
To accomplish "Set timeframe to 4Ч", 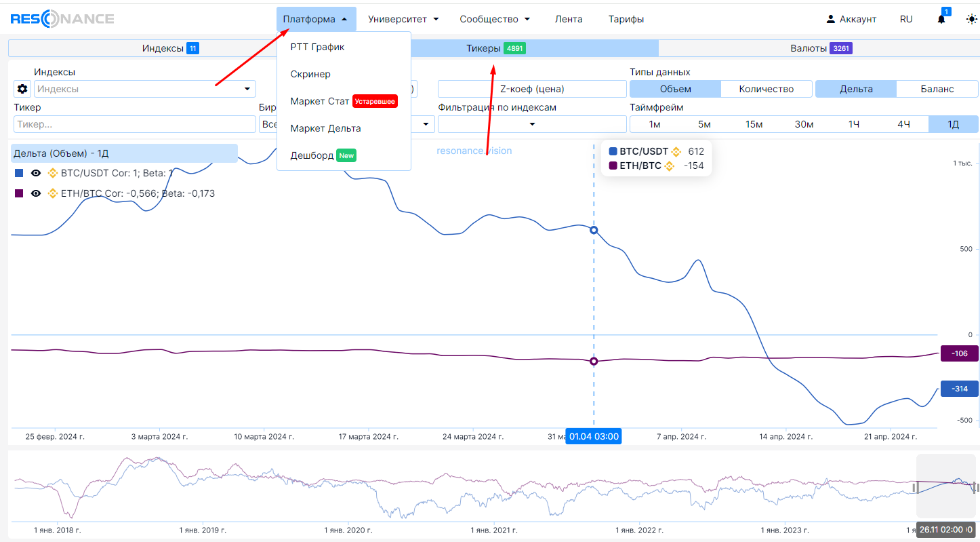I will point(904,124).
